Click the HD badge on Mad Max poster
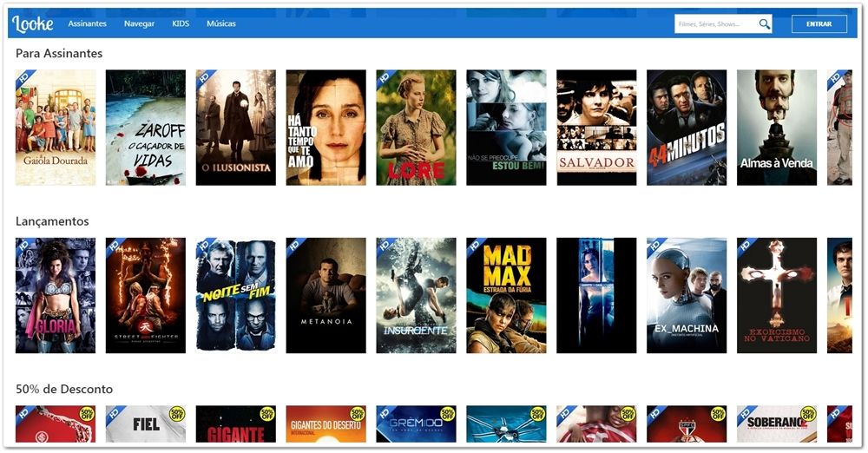Image resolution: width=868 pixels, height=453 pixels. coord(475,246)
